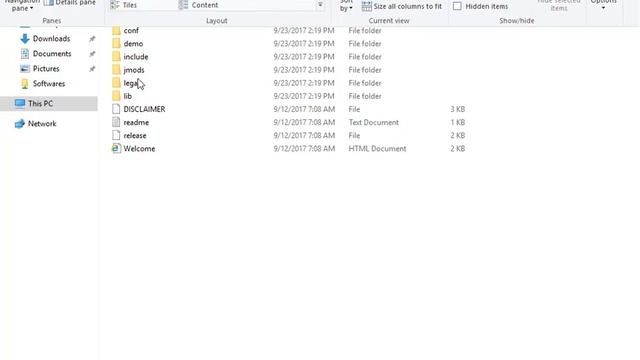Click the date cell of the readme row
Image resolution: width=640 pixels, height=360 pixels.
pyautogui.click(x=304, y=122)
